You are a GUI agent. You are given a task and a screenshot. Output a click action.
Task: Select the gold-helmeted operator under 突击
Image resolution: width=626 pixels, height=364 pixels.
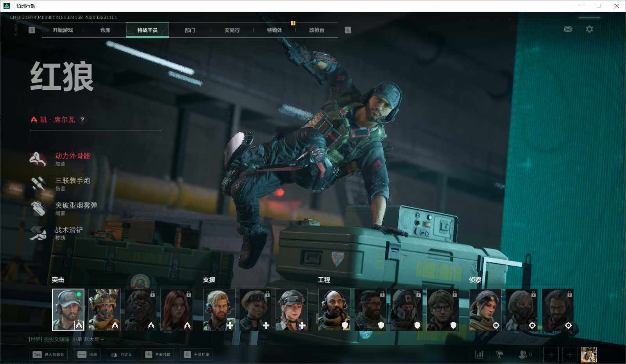[x=104, y=310]
